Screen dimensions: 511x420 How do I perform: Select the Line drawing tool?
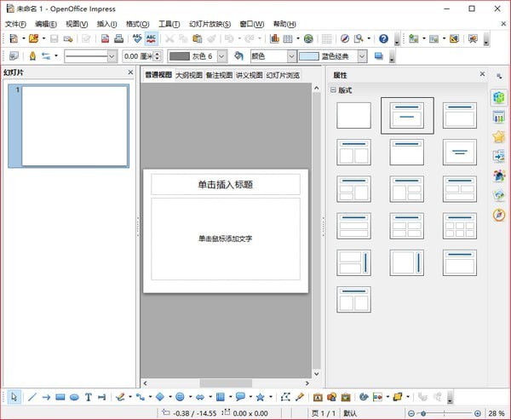[x=32, y=397]
